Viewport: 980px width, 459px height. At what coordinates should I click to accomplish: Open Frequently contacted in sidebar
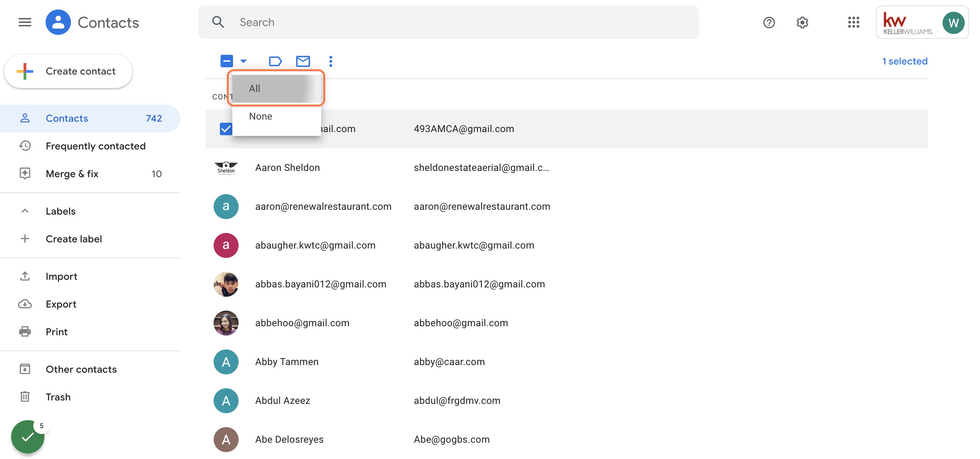90,146
